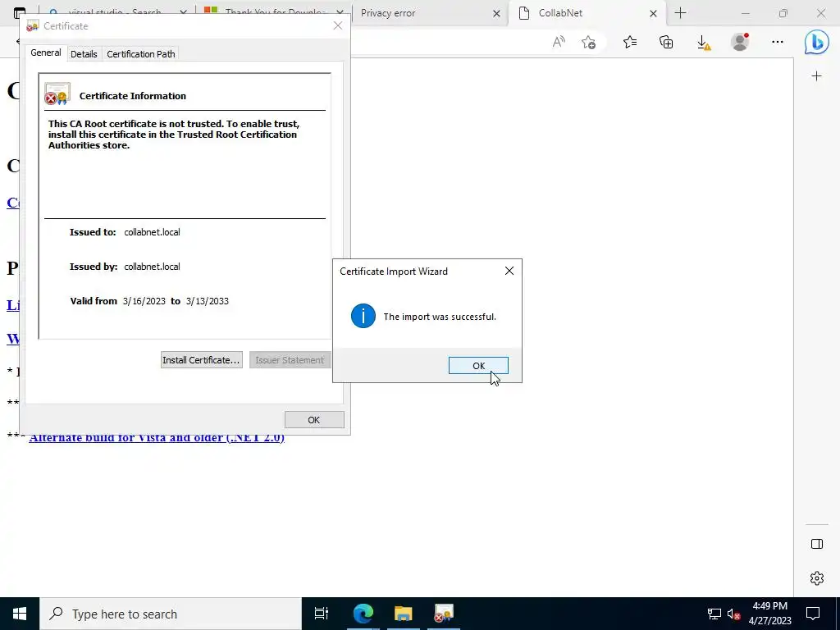Click the info icon in import dialog

point(363,316)
